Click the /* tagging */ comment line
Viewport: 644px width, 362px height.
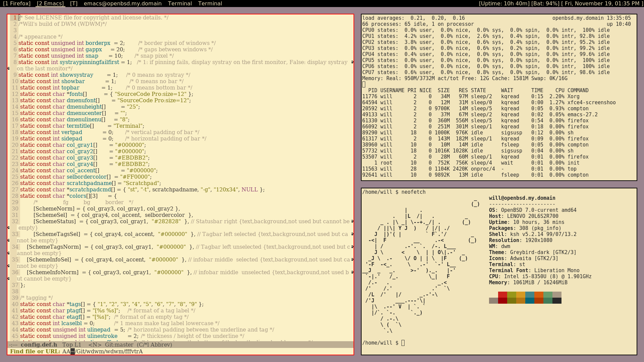coord(36,298)
